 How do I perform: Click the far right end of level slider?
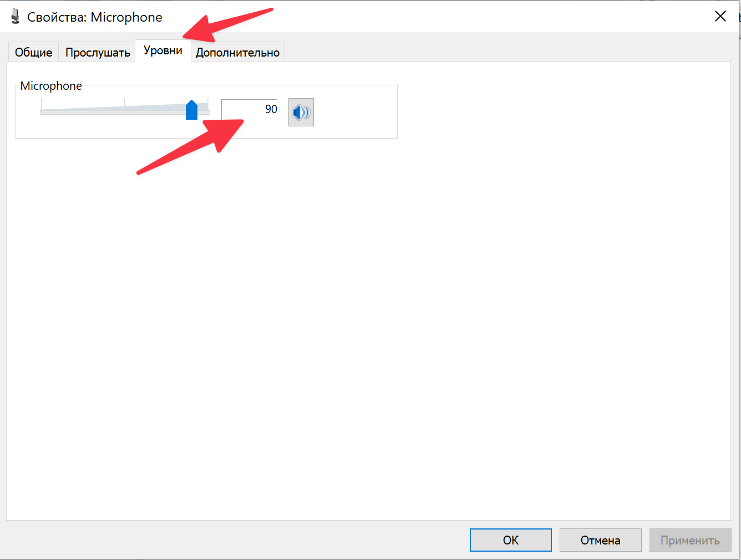point(207,111)
